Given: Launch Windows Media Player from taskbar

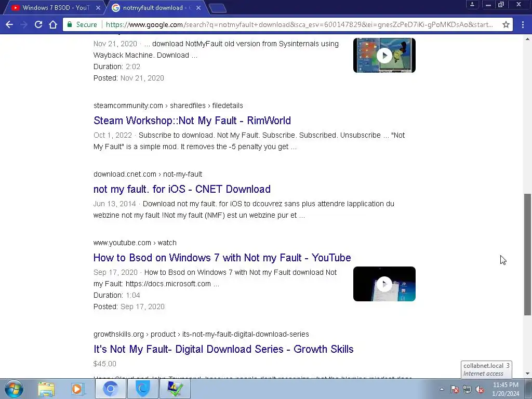Looking at the screenshot, I should tap(78, 389).
